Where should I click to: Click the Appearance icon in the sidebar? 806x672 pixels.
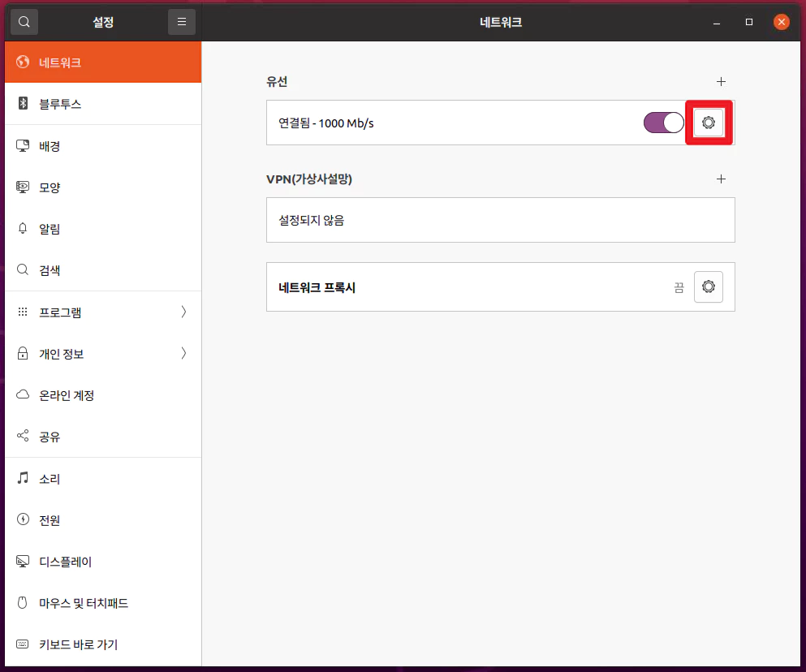[23, 187]
